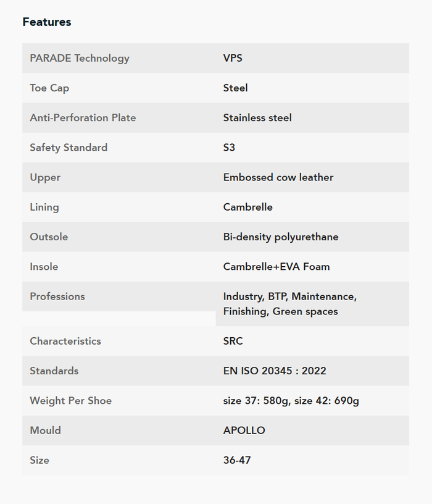Select the Lining row label
The image size is (432, 504).
click(x=44, y=208)
